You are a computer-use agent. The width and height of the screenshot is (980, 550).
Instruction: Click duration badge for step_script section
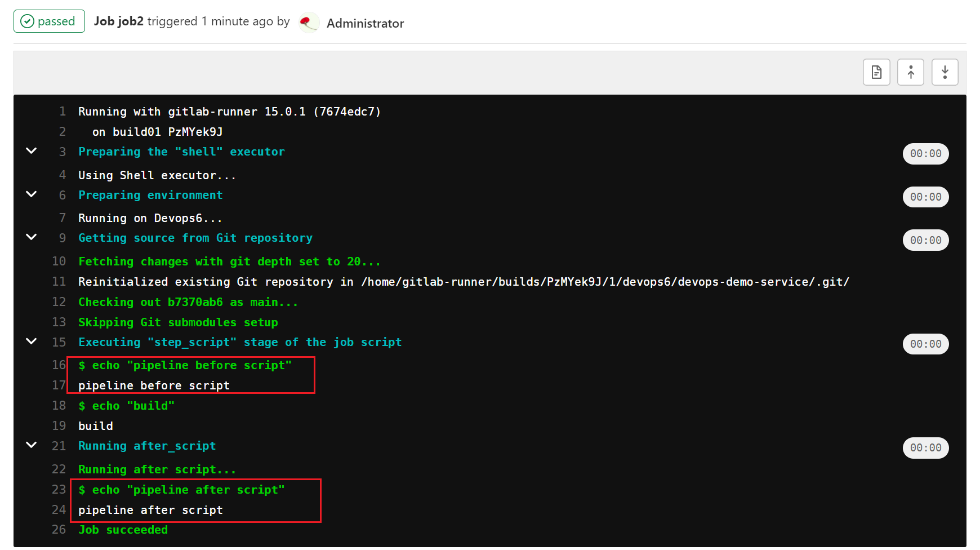[925, 344]
